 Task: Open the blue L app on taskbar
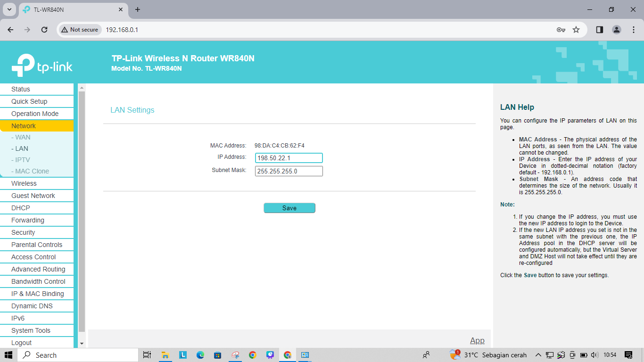(183, 355)
